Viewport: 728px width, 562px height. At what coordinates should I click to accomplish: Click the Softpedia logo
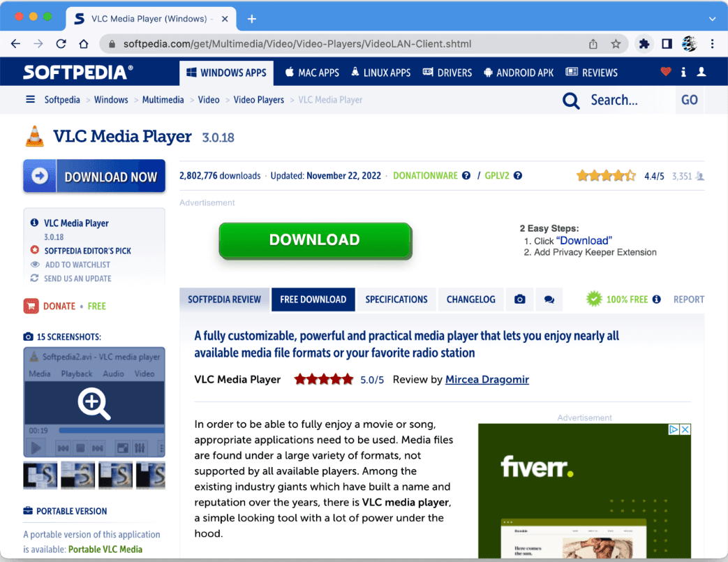(78, 72)
